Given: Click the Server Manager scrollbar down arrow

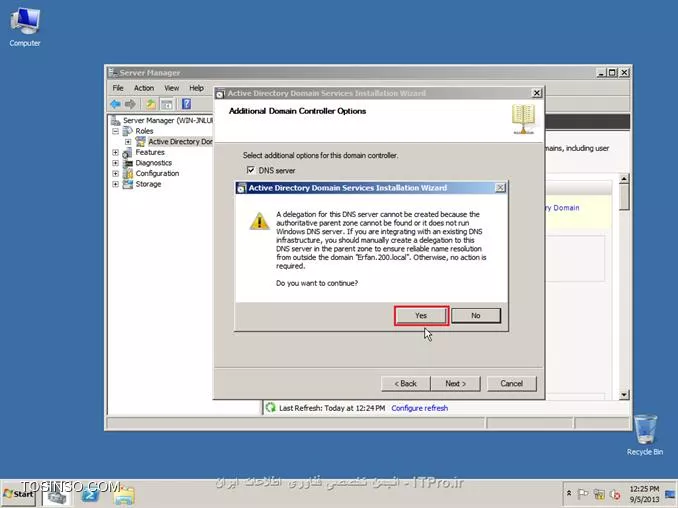Looking at the screenshot, I should pos(624,394).
